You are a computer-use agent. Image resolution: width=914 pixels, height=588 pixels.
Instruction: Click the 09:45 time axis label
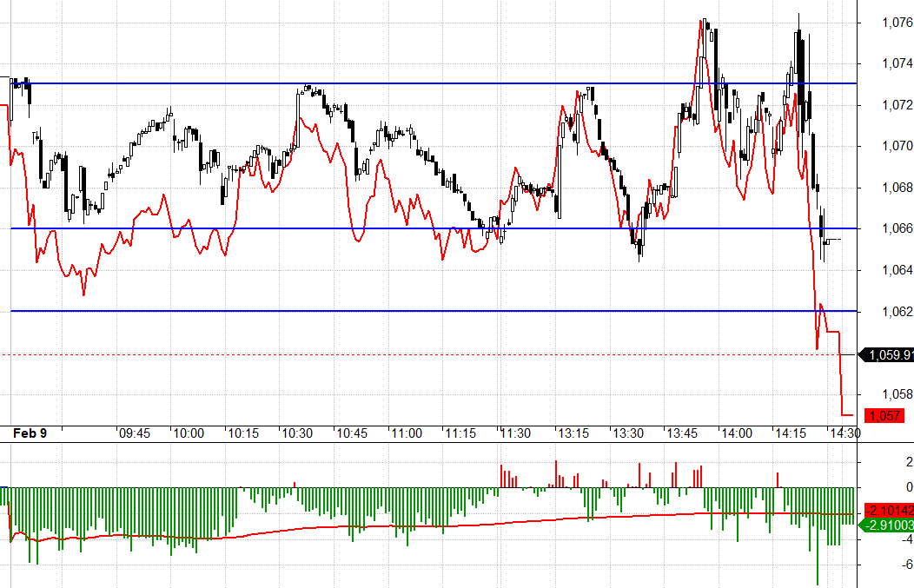click(135, 433)
